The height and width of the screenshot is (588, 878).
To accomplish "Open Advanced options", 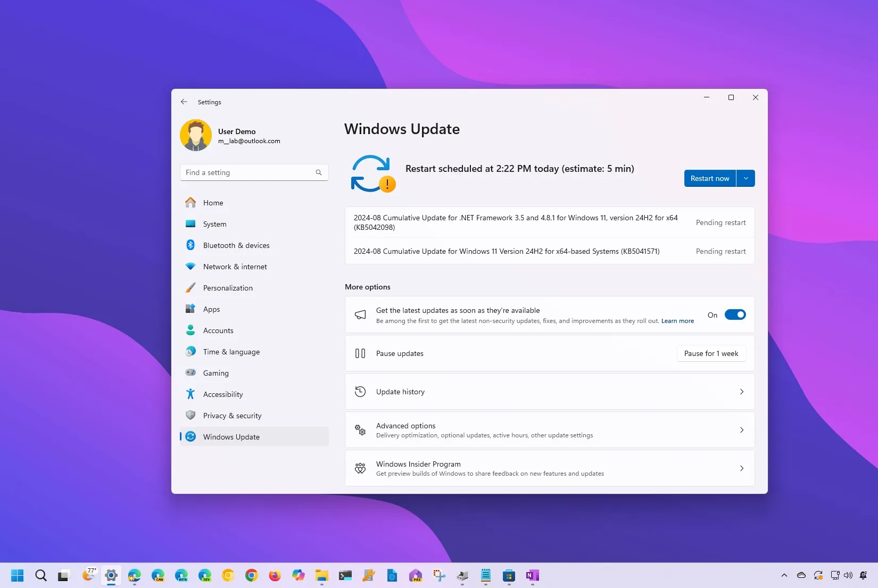I will 550,430.
